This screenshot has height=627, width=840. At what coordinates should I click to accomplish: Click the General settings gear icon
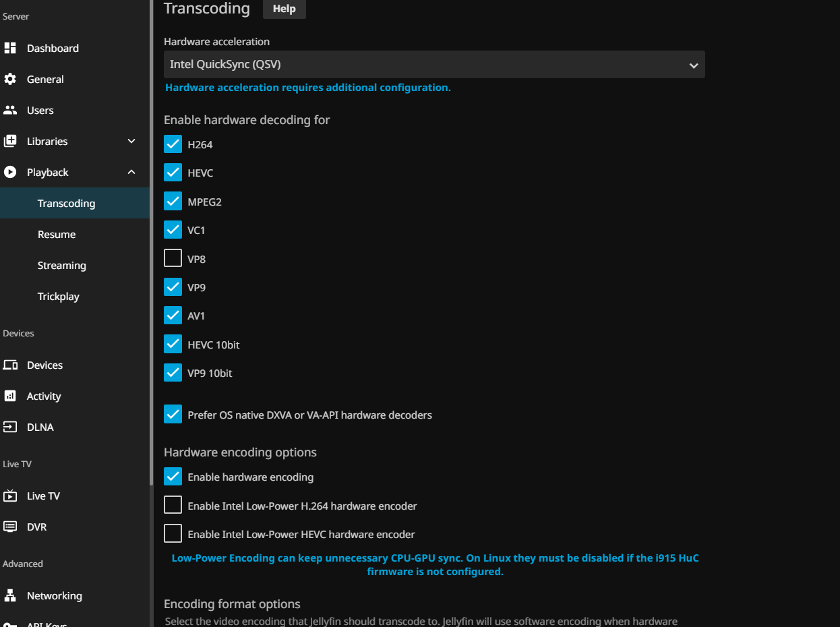pos(10,79)
